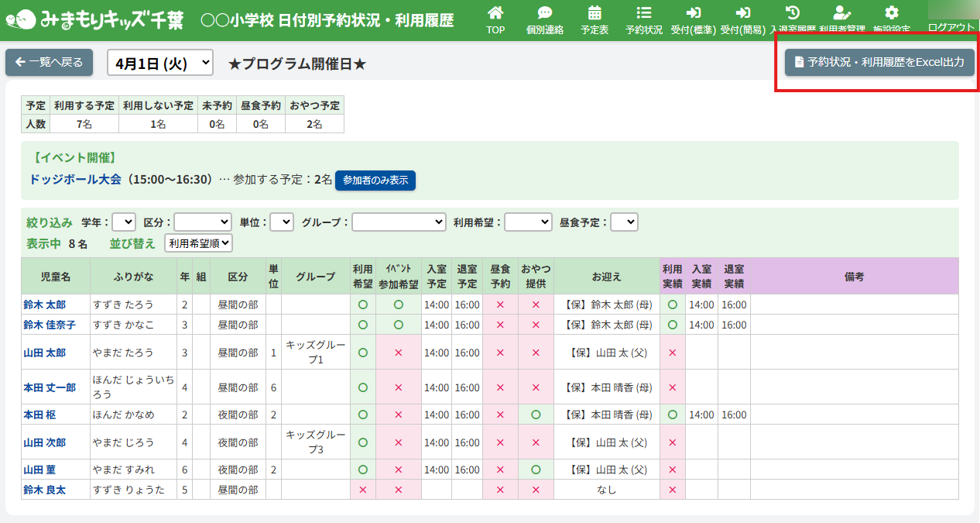Open 入退室履歴 history icon
Image resolution: width=980 pixels, height=523 pixels.
pyautogui.click(x=792, y=13)
